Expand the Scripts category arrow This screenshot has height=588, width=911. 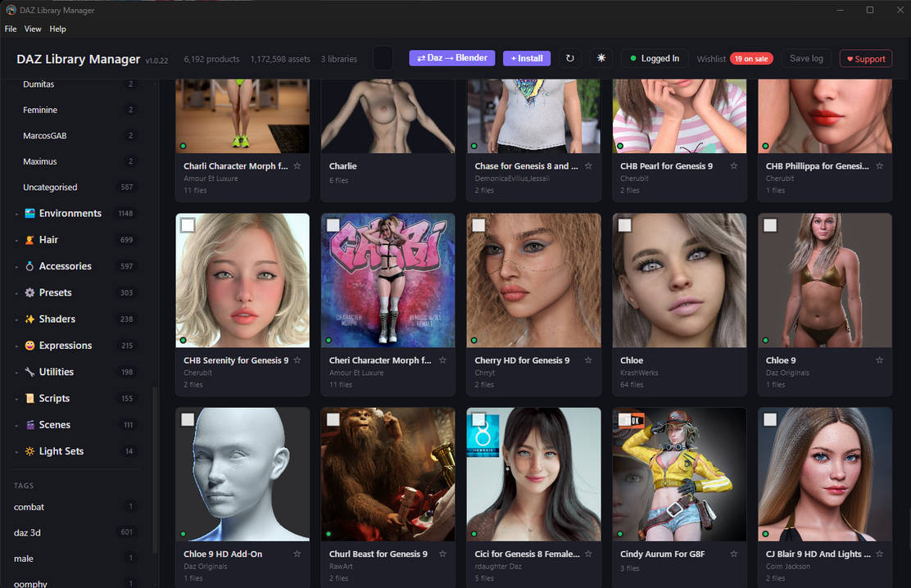point(16,399)
